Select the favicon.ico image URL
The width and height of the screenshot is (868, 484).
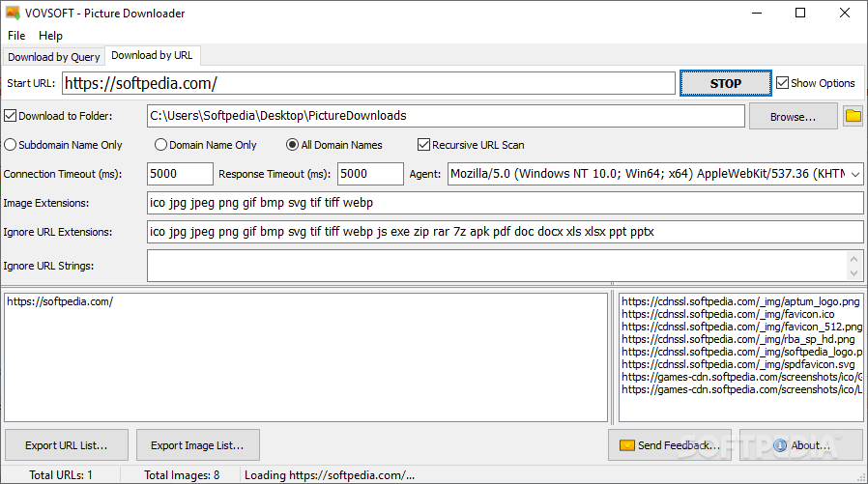[728, 314]
